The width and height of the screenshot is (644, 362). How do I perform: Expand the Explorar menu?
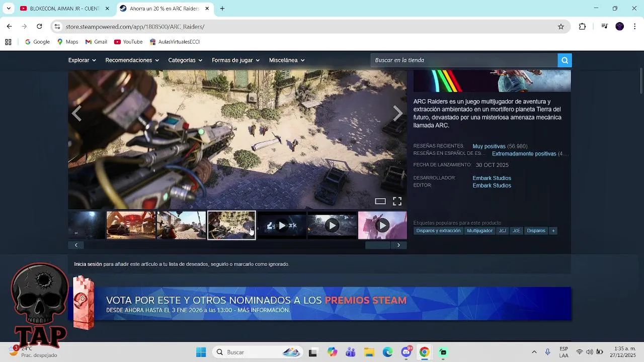(82, 60)
